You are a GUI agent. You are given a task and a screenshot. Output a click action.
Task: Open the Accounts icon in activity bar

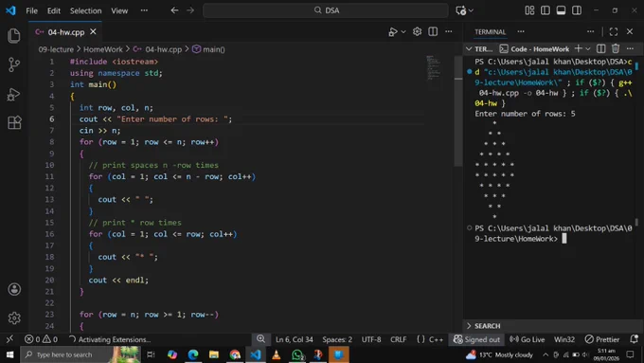click(x=14, y=289)
